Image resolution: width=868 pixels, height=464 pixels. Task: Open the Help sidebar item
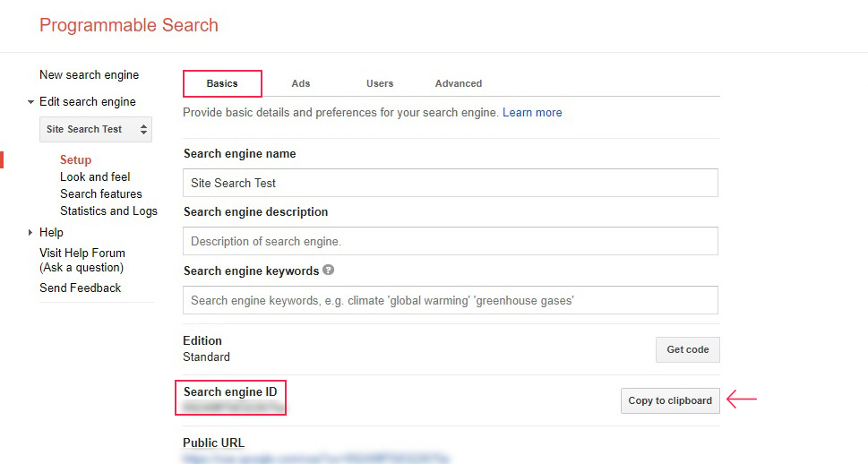click(51, 233)
